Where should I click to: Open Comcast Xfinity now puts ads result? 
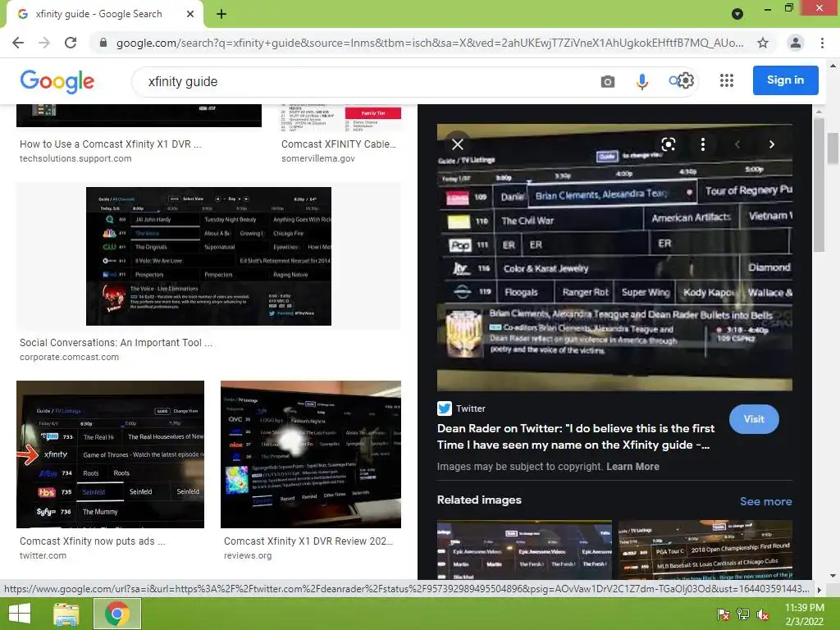click(92, 541)
